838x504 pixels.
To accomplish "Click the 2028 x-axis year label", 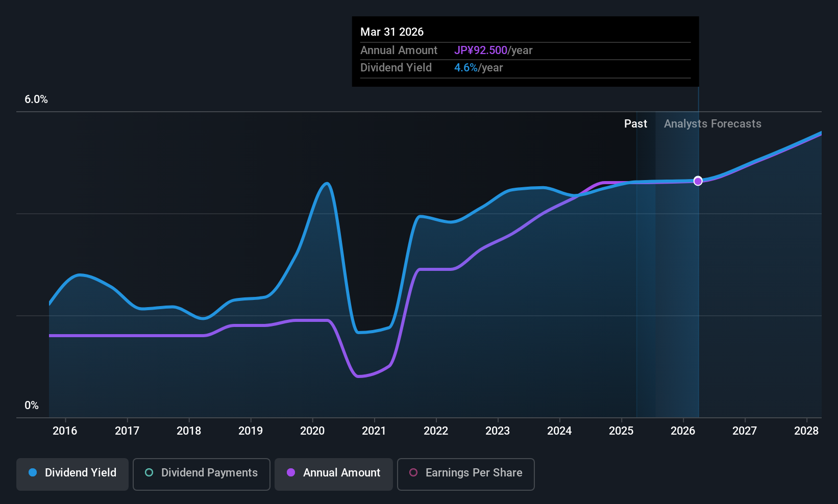I will click(806, 431).
